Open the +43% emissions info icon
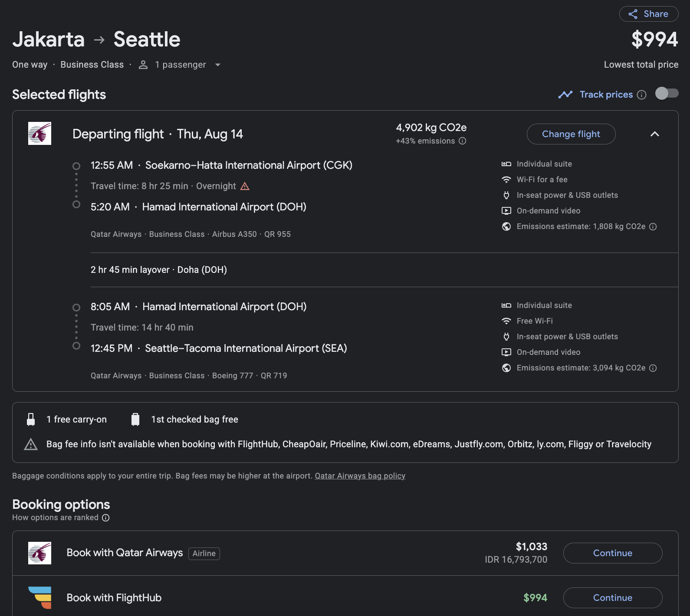This screenshot has height=616, width=690. (463, 141)
